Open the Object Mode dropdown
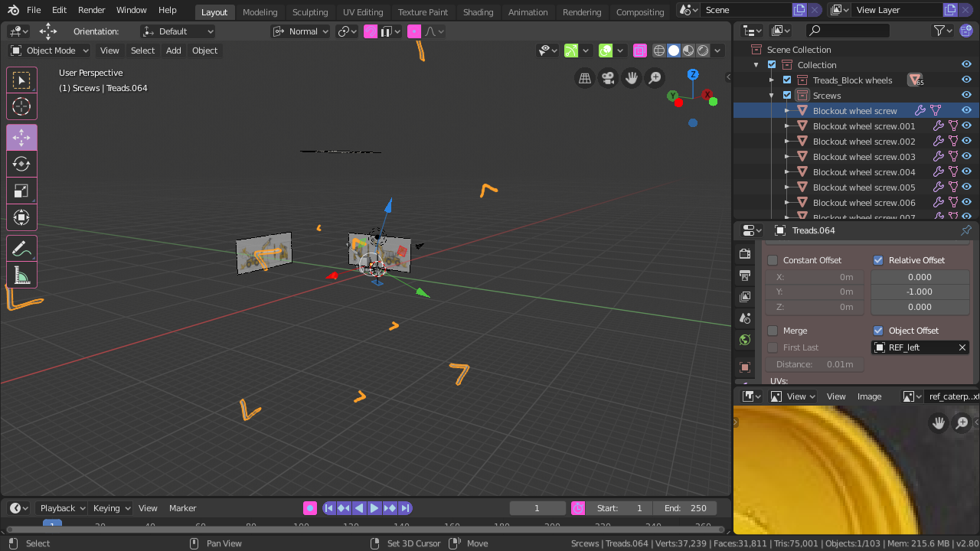This screenshot has height=551, width=980. (x=50, y=51)
